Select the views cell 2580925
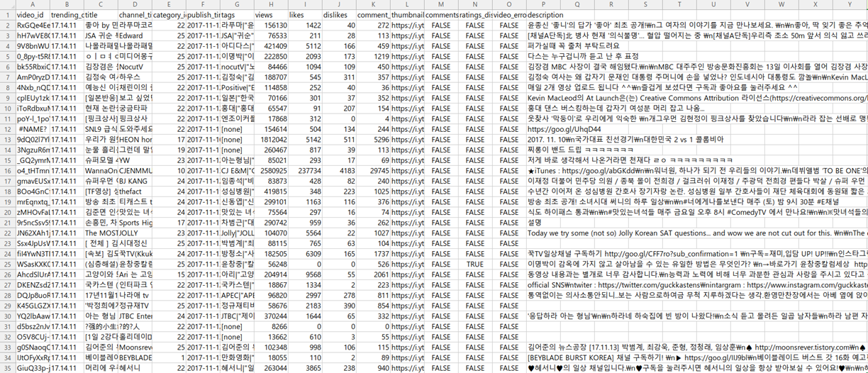 pyautogui.click(x=272, y=170)
